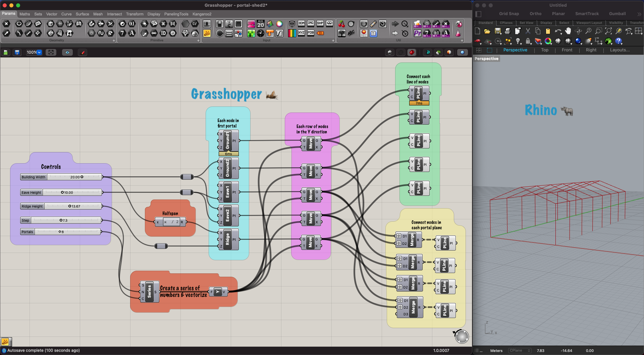Toggle Grid Snap in Rhino
Screen dimensions: 644x355
pos(509,14)
